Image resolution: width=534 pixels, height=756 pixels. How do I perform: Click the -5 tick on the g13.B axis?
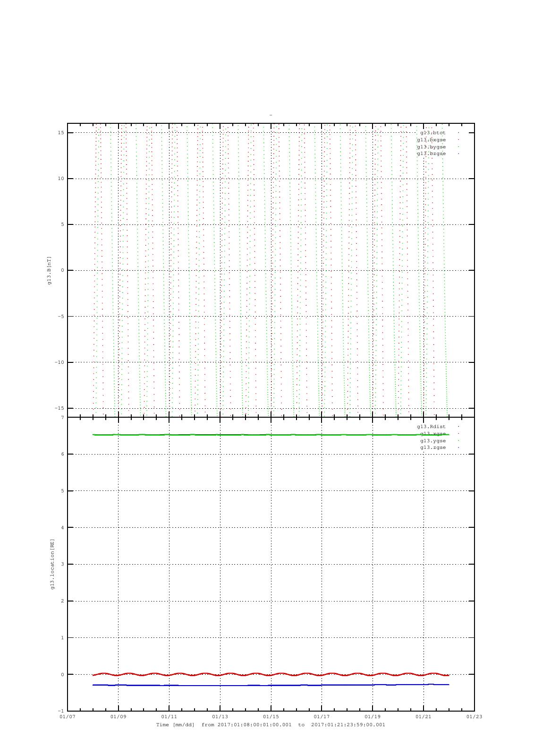click(x=61, y=317)
